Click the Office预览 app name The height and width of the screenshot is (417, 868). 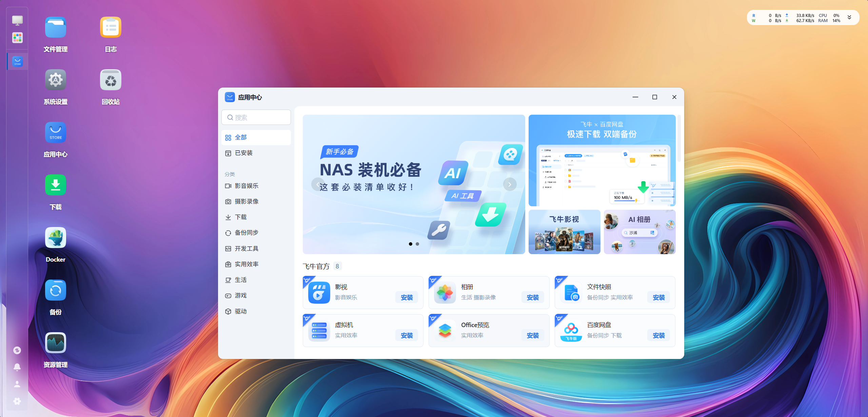coord(475,325)
